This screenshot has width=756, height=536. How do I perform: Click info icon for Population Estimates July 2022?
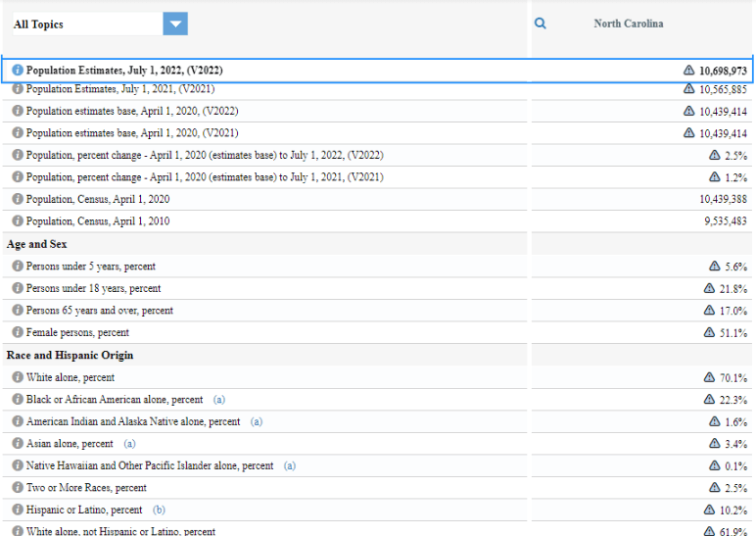coord(18,71)
